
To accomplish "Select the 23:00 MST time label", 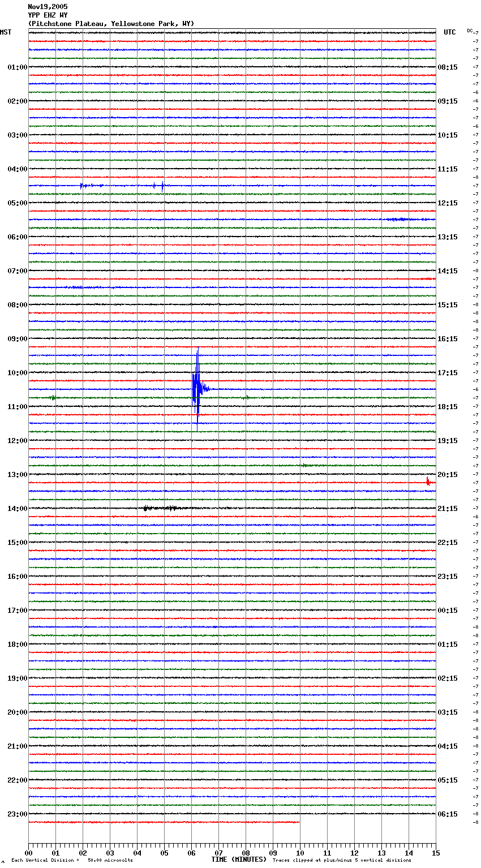I will 18,814.
